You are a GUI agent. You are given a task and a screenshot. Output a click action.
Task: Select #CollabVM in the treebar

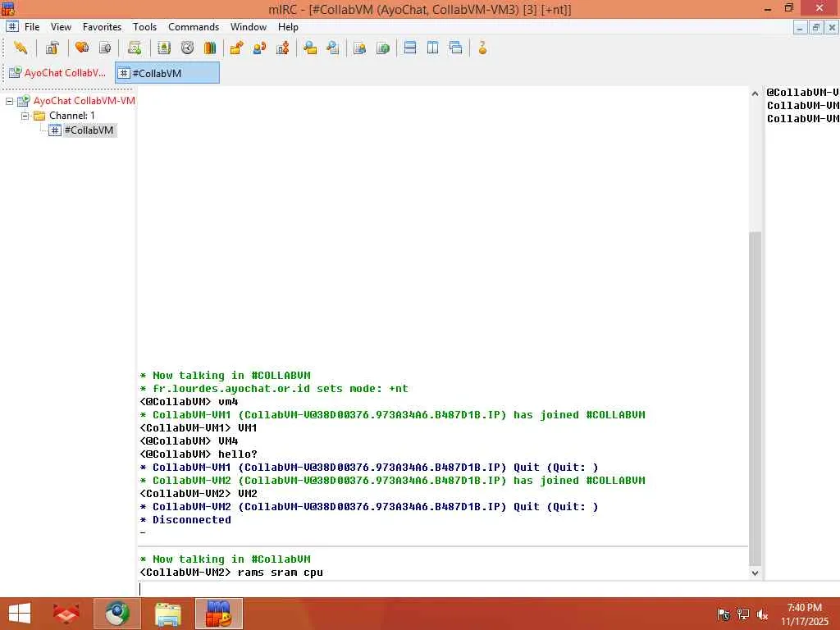pyautogui.click(x=89, y=130)
